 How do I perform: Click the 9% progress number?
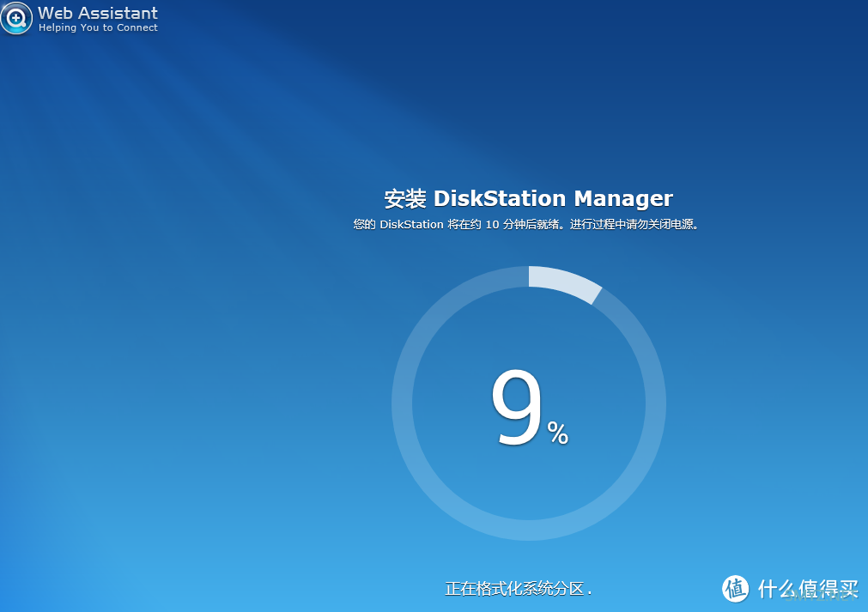coord(529,407)
